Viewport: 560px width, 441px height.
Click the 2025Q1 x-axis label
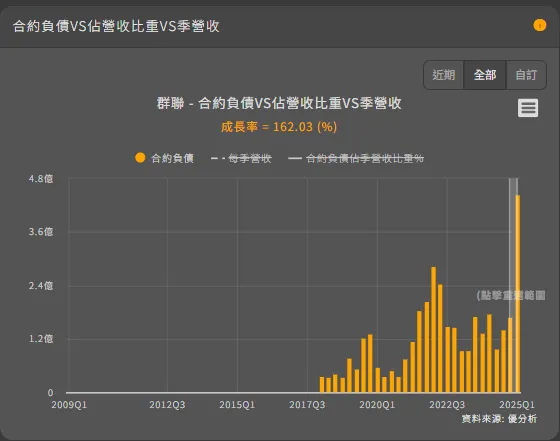pyautogui.click(x=517, y=405)
